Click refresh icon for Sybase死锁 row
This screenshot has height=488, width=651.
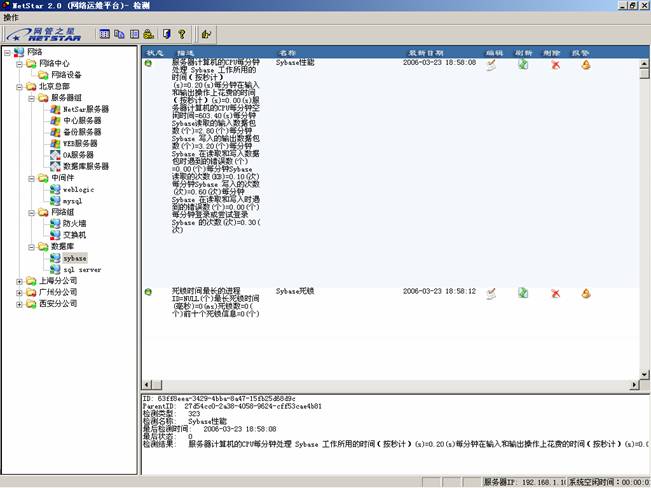click(x=523, y=293)
